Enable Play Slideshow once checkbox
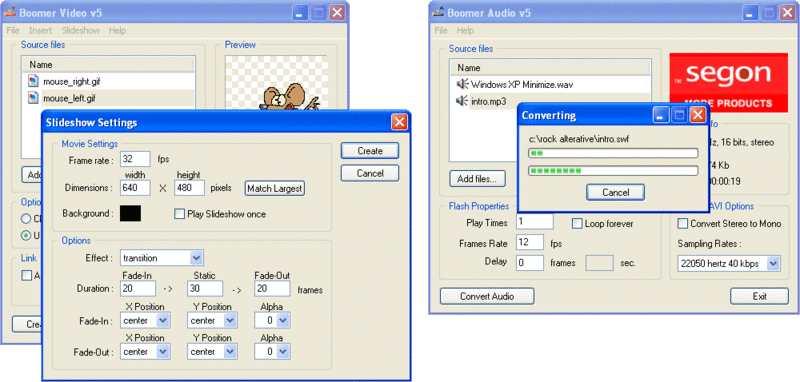Screen dimensions: 800x382 pos(179,214)
